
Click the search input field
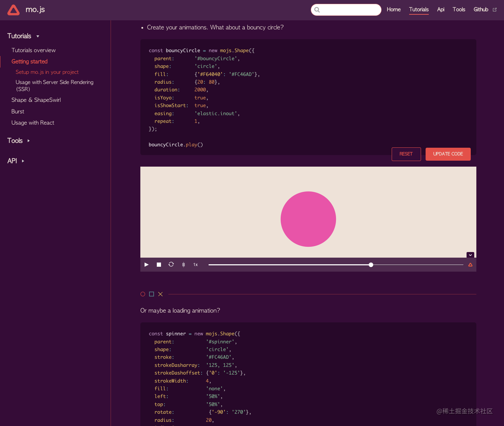coord(346,10)
